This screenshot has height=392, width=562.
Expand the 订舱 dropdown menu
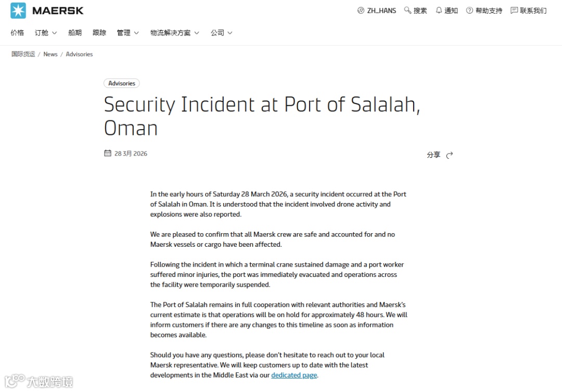pyautogui.click(x=46, y=33)
